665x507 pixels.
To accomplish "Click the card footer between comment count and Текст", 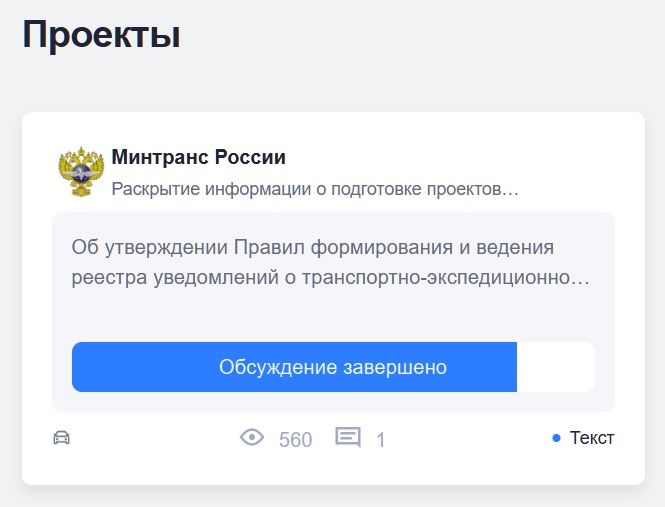I will (x=465, y=438).
